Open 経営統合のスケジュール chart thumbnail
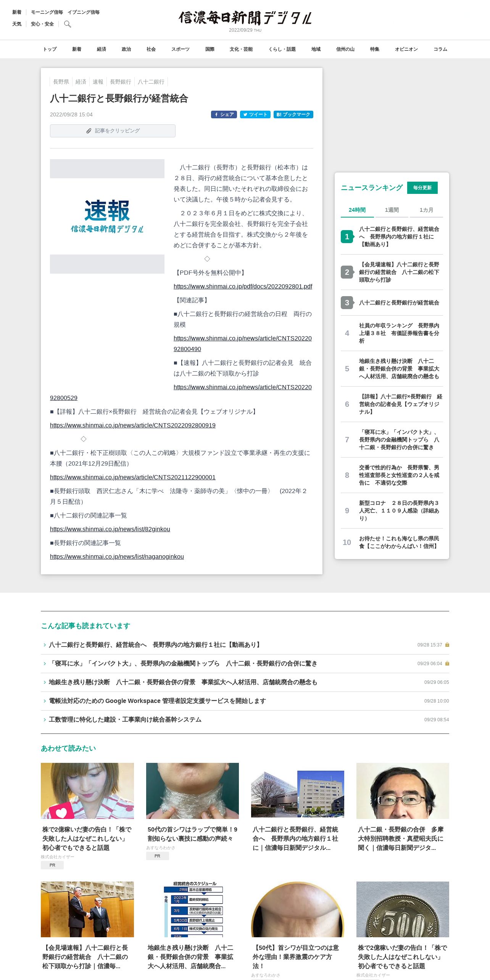Viewport: 490px width, 980px height. (192, 909)
